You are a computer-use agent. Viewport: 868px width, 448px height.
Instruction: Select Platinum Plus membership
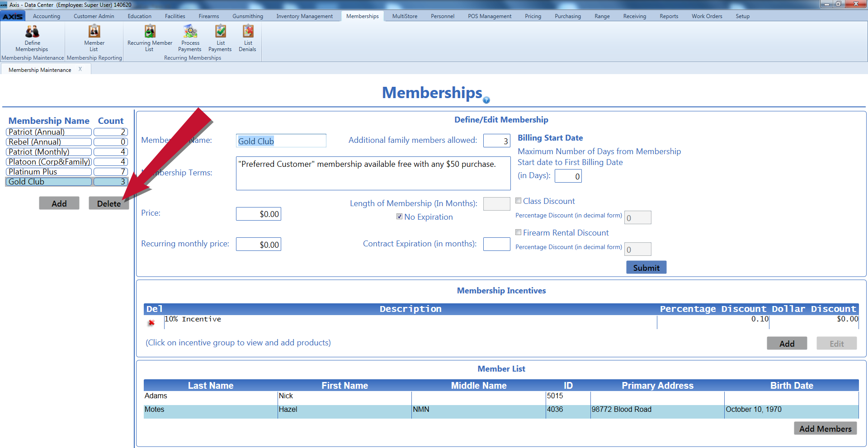[49, 172]
